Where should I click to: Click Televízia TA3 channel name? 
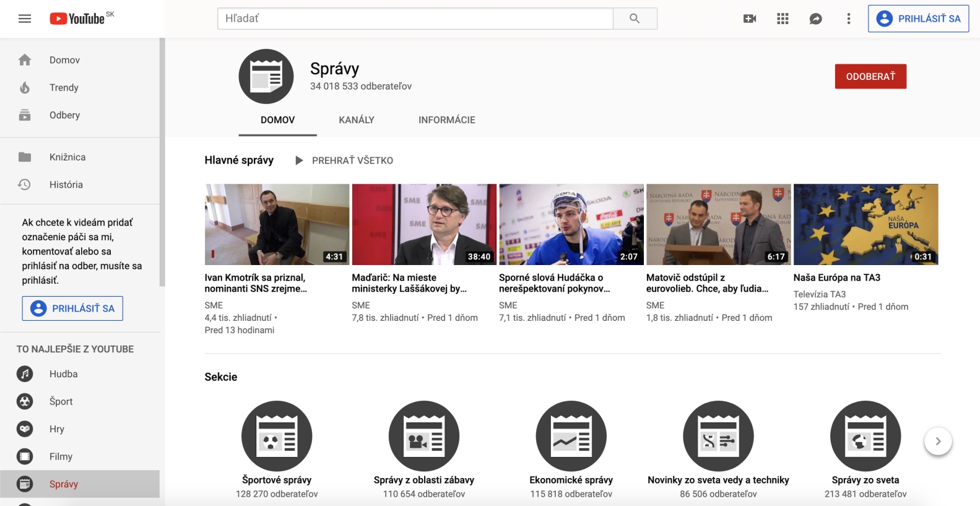pyautogui.click(x=820, y=294)
